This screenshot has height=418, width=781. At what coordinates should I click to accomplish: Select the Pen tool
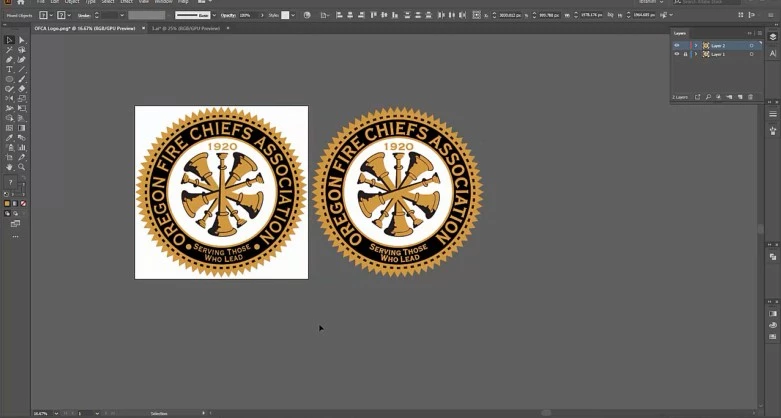(9, 59)
